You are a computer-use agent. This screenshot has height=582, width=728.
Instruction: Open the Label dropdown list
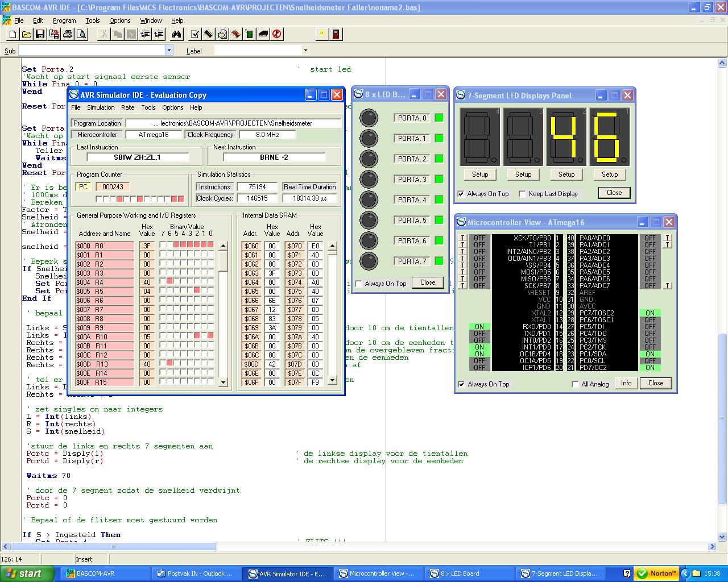click(x=305, y=51)
